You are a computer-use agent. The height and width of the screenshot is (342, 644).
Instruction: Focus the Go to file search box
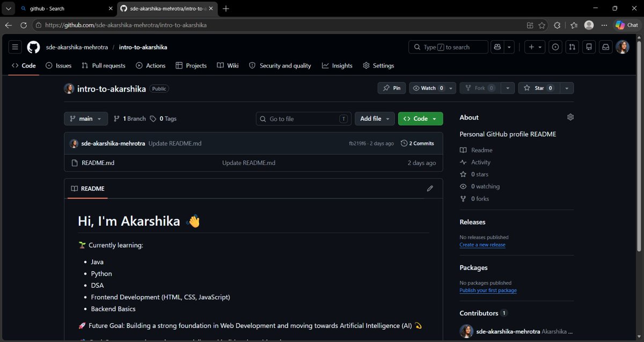tap(304, 118)
